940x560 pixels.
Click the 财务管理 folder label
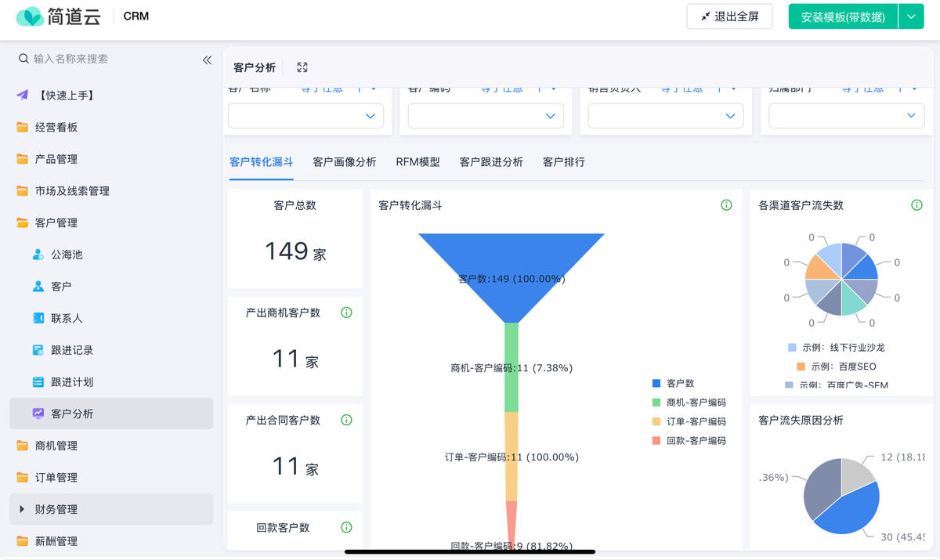coord(56,509)
